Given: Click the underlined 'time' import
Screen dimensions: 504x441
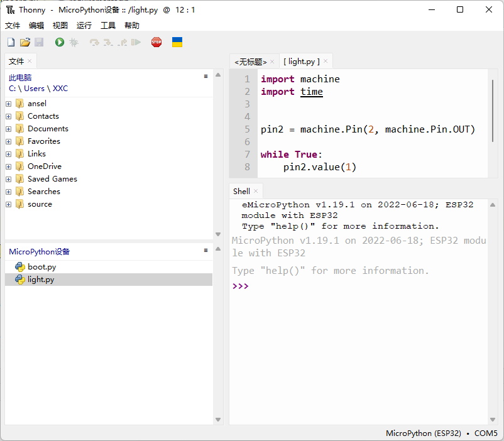Looking at the screenshot, I should pos(312,92).
